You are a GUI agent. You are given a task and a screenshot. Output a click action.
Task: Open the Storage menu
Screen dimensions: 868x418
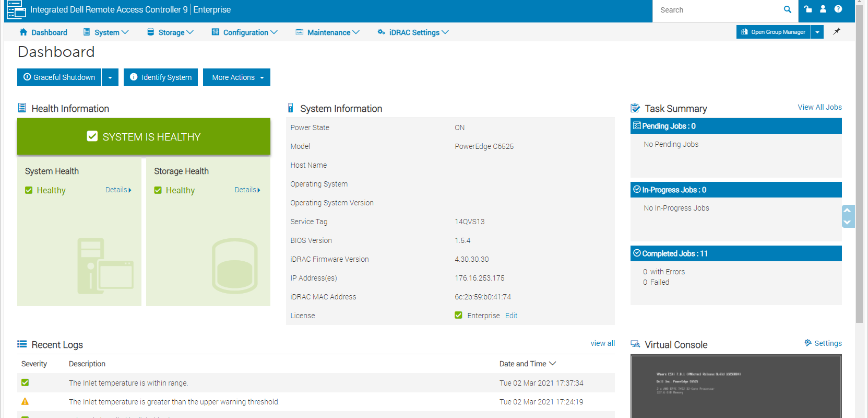coord(170,32)
